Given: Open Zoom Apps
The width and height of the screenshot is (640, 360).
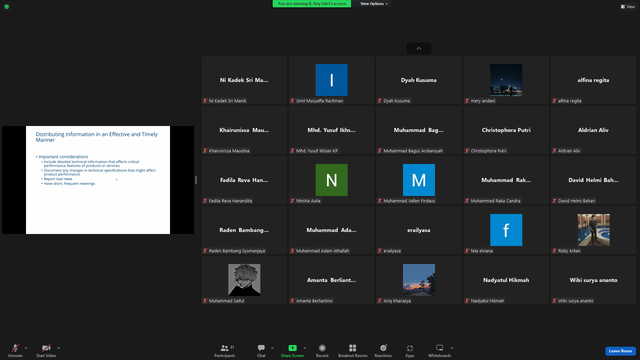Looking at the screenshot, I should pos(410,350).
